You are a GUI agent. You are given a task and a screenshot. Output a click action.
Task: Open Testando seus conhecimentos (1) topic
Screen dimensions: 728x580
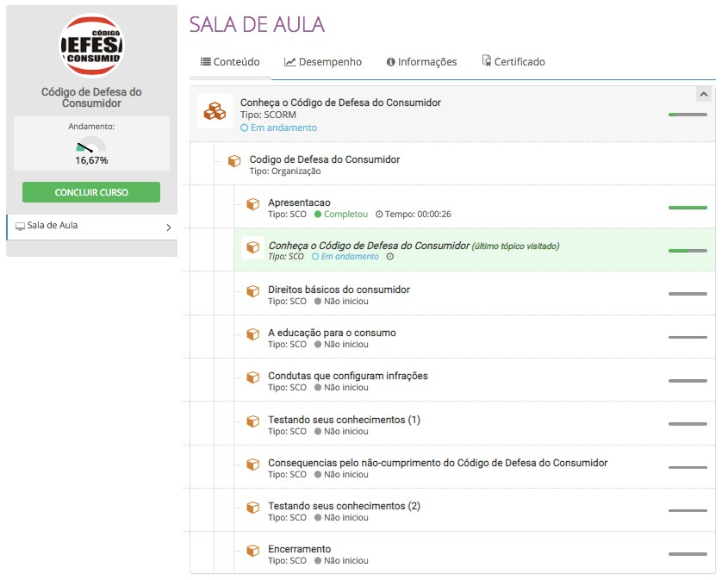pyautogui.click(x=344, y=420)
